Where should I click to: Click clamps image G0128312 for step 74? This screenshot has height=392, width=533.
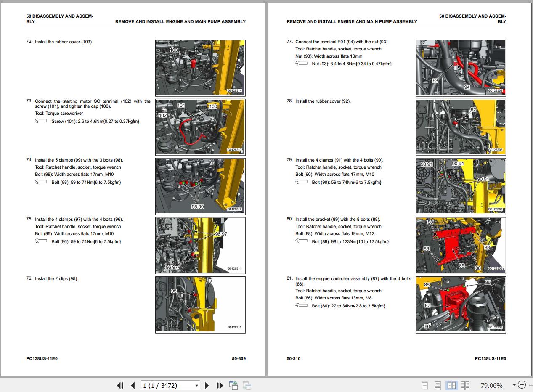click(x=200, y=187)
